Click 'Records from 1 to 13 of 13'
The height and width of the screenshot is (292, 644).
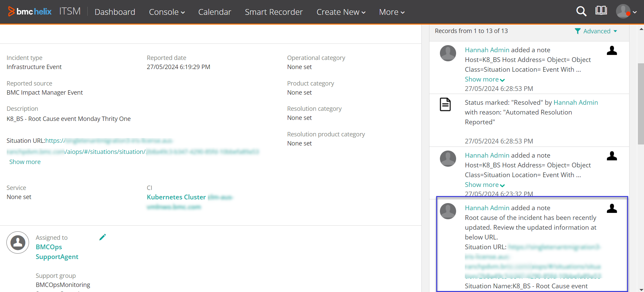[x=471, y=31]
